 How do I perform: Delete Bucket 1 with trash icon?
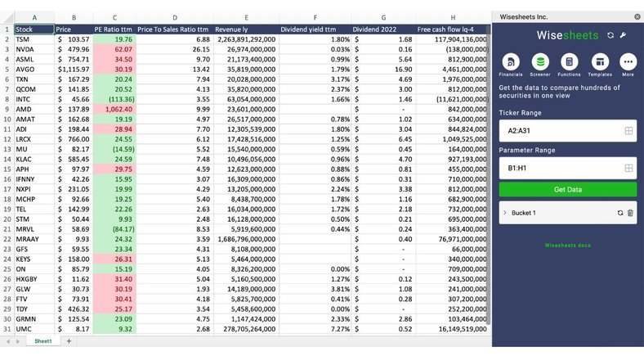[630, 213]
